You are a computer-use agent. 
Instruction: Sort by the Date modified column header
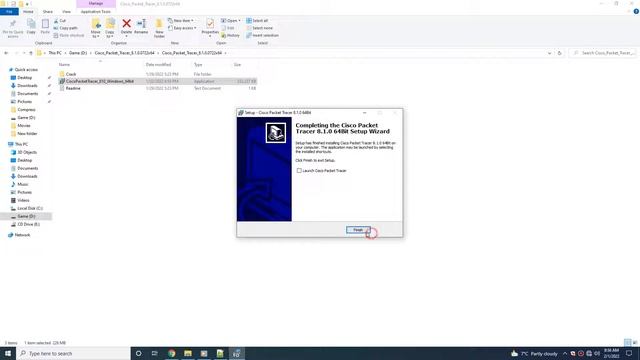coord(158,65)
